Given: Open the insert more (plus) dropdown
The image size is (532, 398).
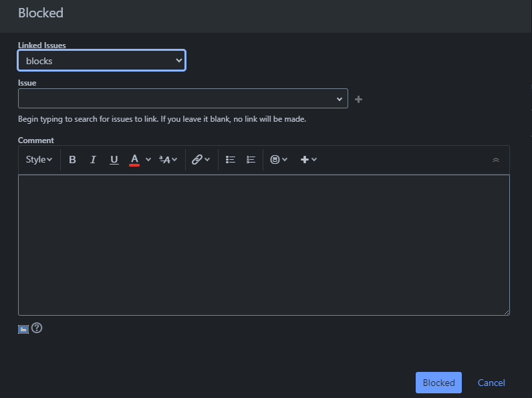Looking at the screenshot, I should tap(308, 160).
